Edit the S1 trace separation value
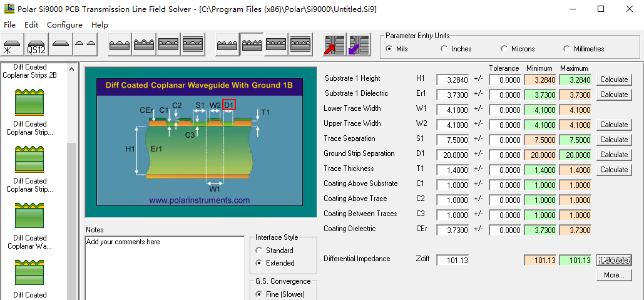This screenshot has width=644, height=300. [452, 140]
